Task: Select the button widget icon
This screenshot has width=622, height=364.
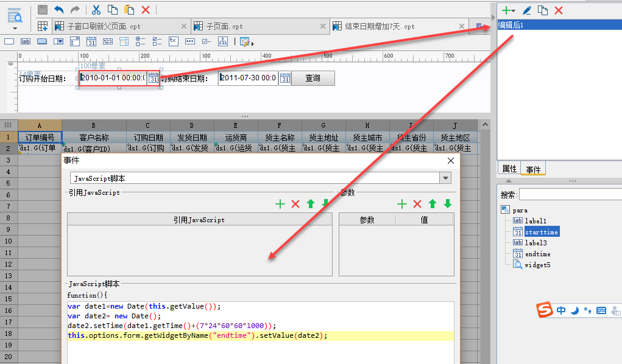Action: pyautogui.click(x=41, y=41)
